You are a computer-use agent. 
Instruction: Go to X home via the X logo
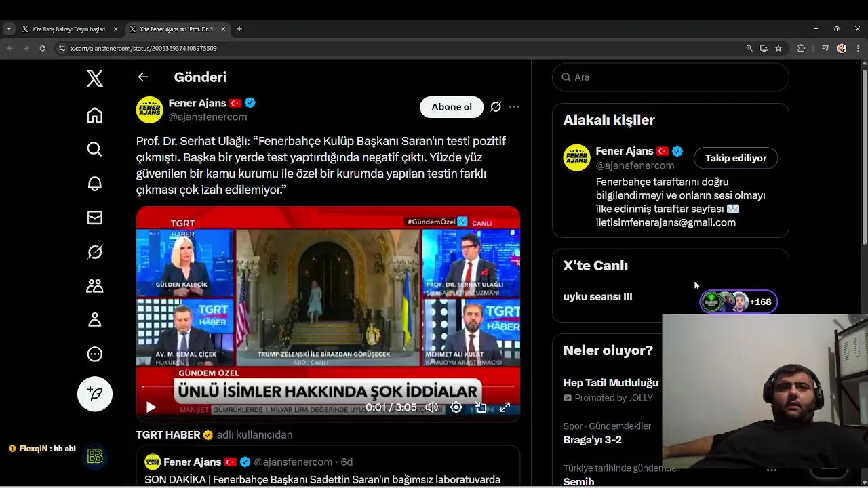point(95,79)
